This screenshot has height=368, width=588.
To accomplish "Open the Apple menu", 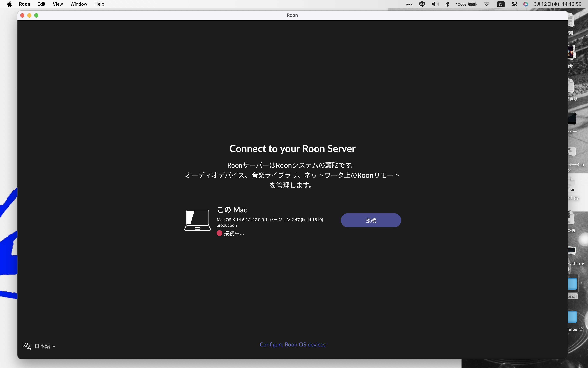I will pos(9,4).
